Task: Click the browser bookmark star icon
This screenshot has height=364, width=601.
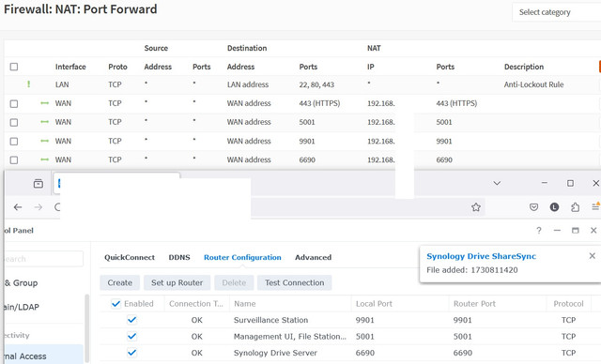Action: (476, 207)
